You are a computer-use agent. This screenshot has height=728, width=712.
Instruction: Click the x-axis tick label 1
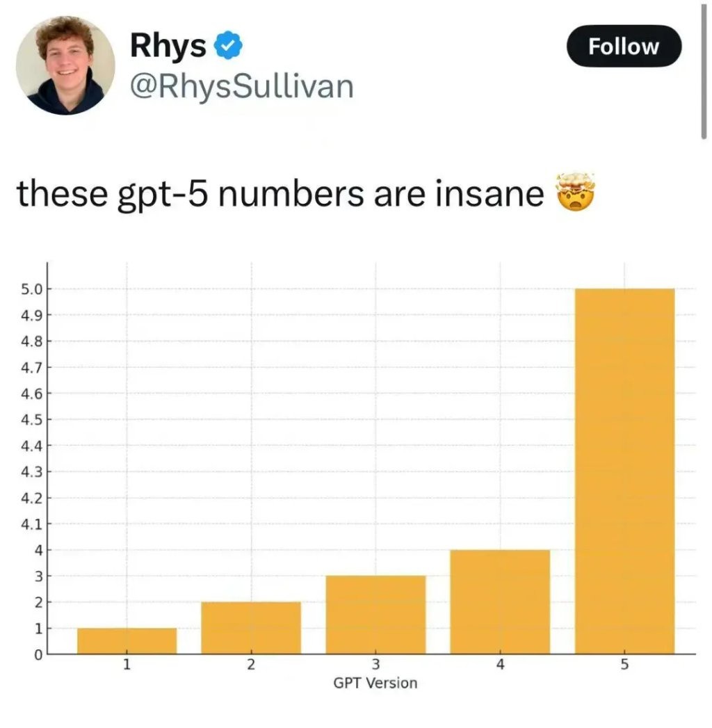(x=127, y=665)
